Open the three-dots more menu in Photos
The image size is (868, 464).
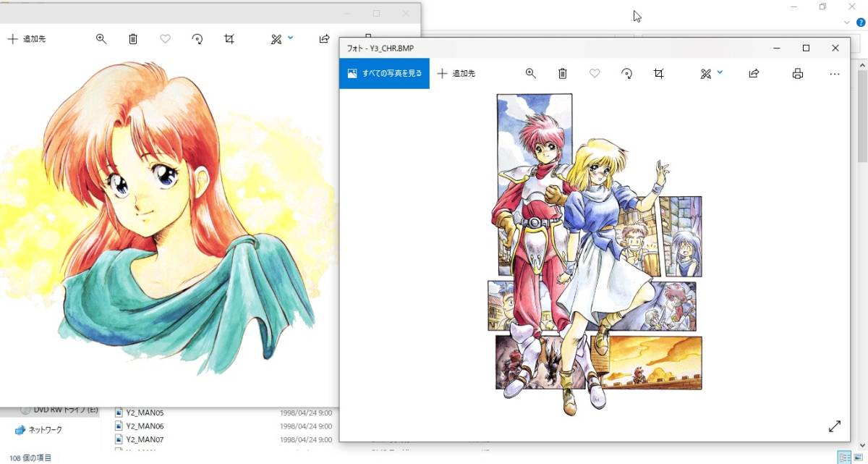(835, 73)
